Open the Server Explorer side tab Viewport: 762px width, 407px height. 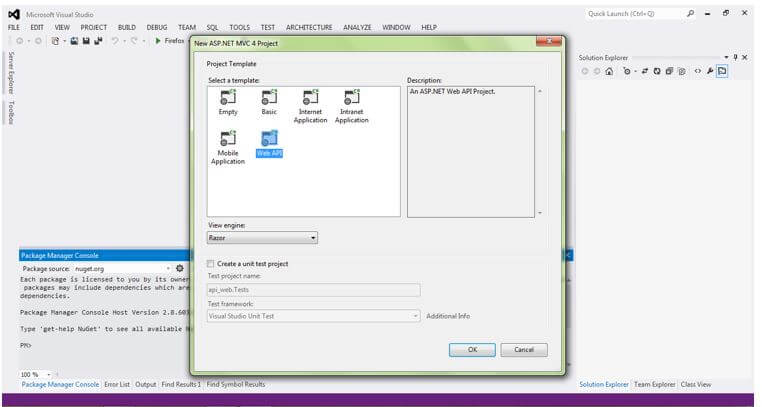pos(11,72)
